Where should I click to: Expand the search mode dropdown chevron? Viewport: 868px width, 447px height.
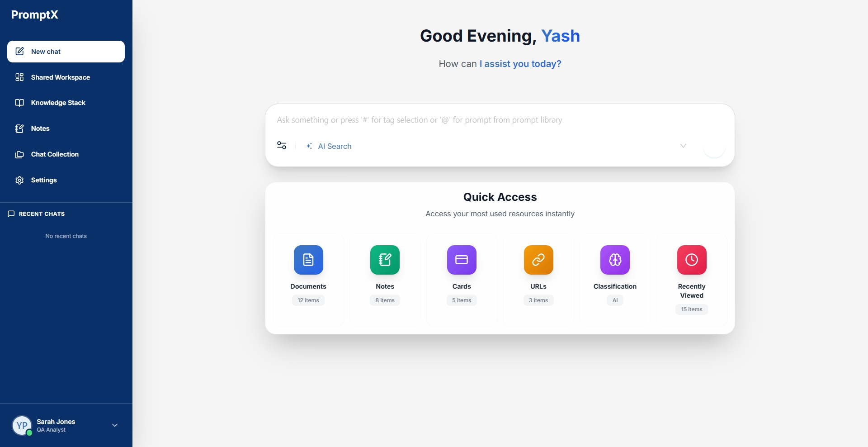click(x=683, y=146)
